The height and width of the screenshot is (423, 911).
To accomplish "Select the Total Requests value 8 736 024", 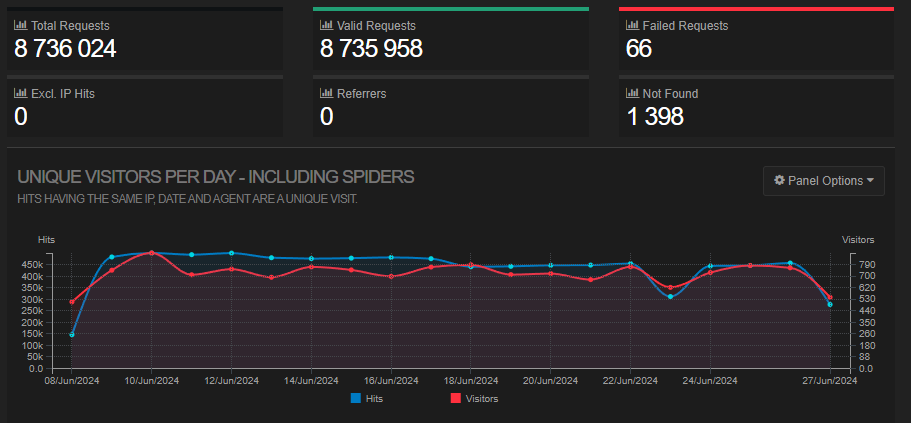I will click(65, 49).
